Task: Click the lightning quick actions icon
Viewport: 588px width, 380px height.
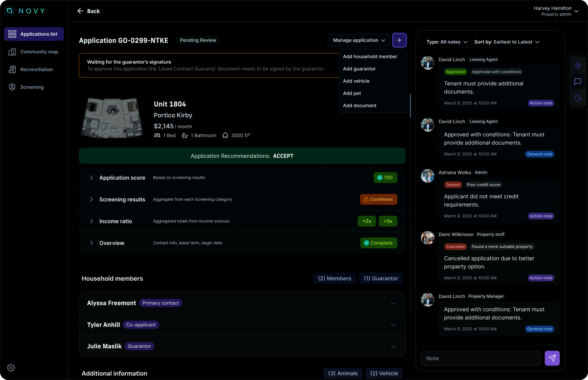Action: (578, 65)
